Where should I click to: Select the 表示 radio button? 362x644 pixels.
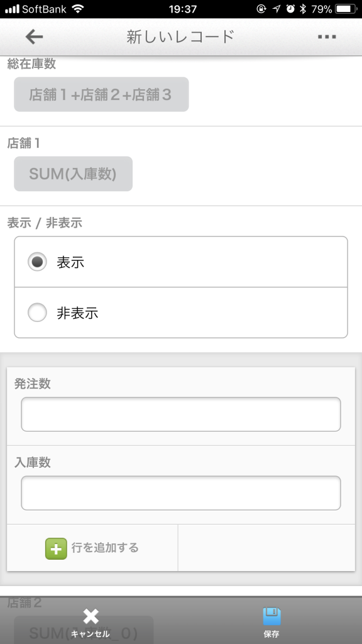[37, 262]
